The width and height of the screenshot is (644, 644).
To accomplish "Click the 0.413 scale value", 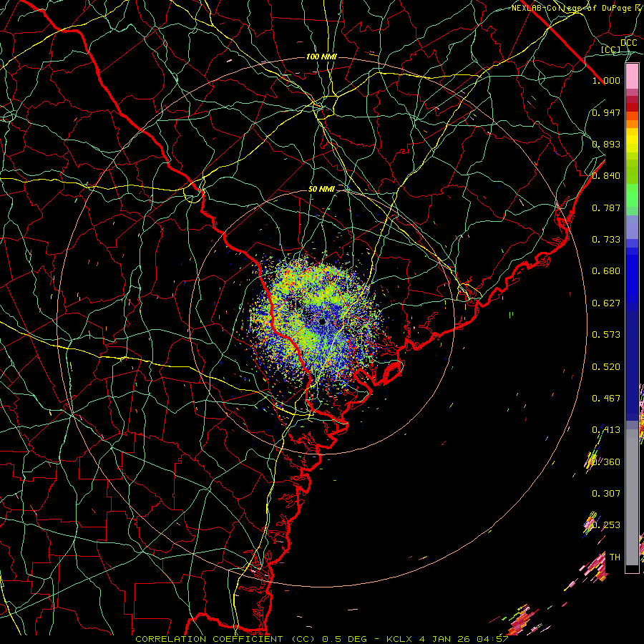I will point(606,429).
